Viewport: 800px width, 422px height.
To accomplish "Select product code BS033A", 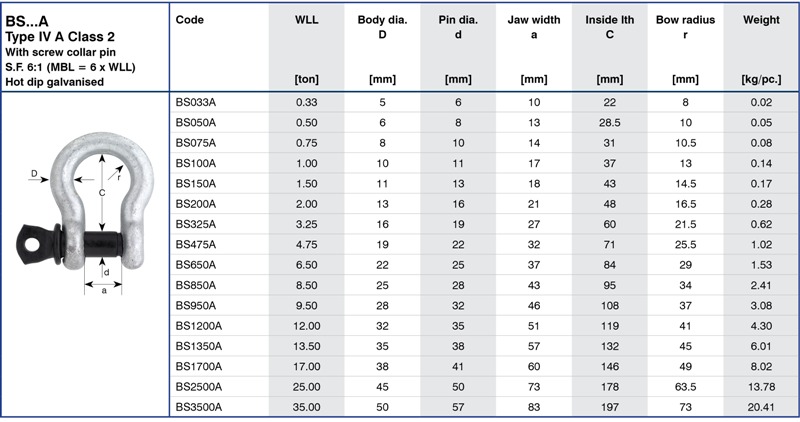I will [195, 102].
